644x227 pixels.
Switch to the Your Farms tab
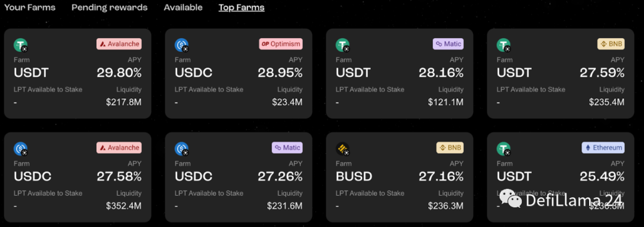click(x=30, y=7)
